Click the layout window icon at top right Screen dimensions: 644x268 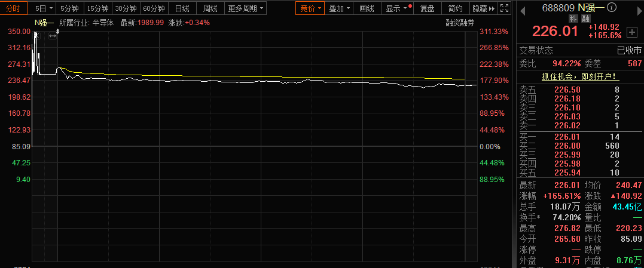[505, 8]
